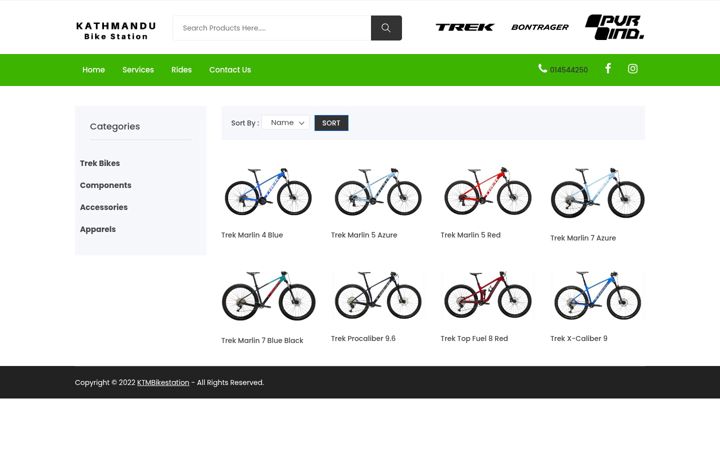Click the 'Trek Marlin 7 Azure' product title
720x450 pixels.
click(x=583, y=238)
